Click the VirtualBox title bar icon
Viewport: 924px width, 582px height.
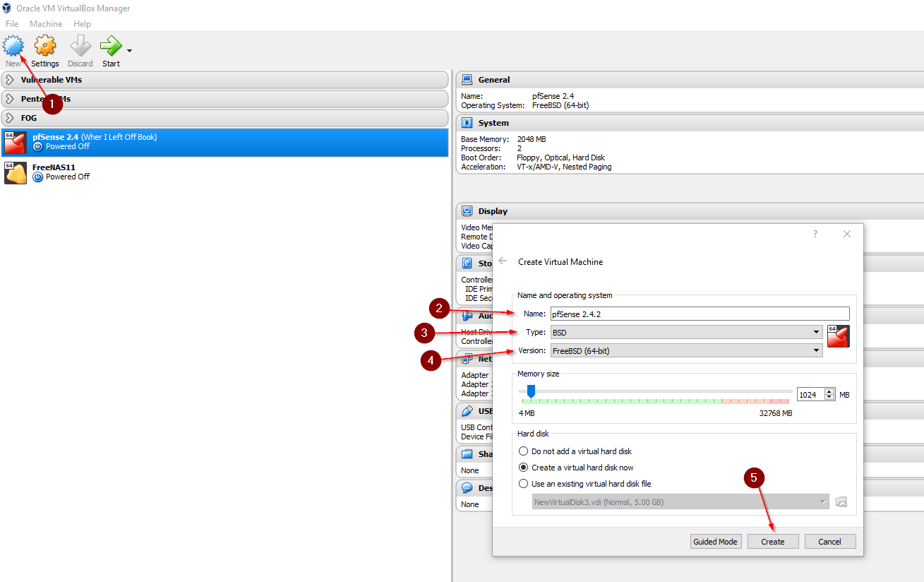7,8
